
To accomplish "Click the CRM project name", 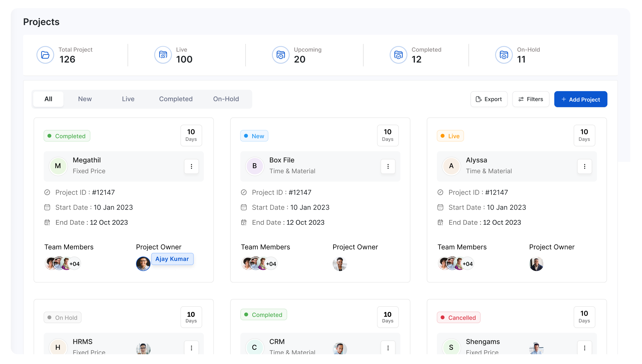I will tap(277, 341).
